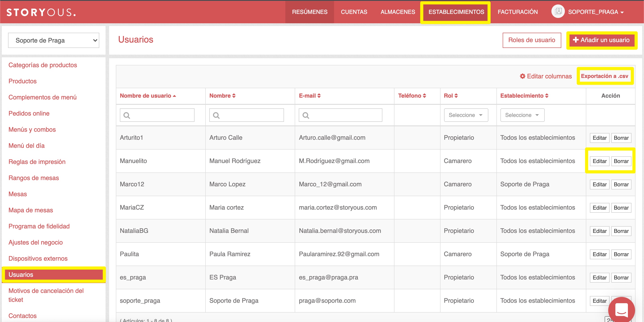644x322 pixels.
Task: Delete user NataliaBG with Borrar
Action: (x=621, y=231)
